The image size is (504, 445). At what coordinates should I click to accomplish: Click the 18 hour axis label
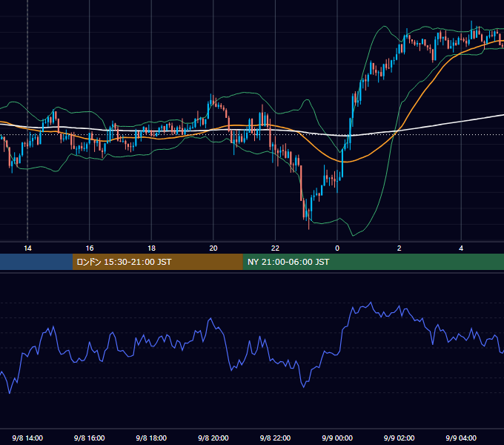coord(151,248)
